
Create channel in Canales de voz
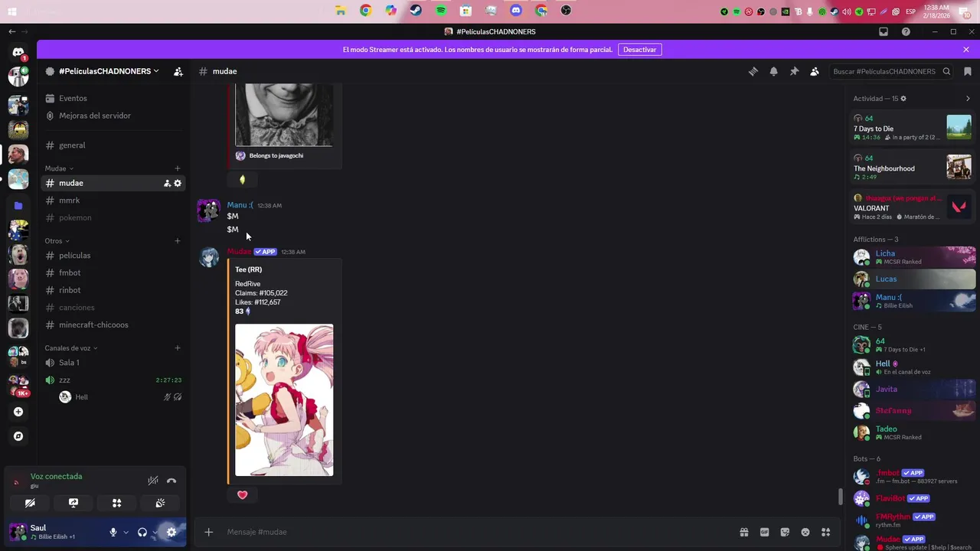178,348
